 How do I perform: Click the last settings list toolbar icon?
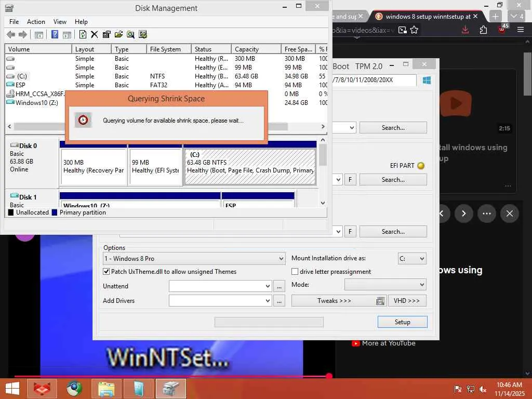[143, 34]
